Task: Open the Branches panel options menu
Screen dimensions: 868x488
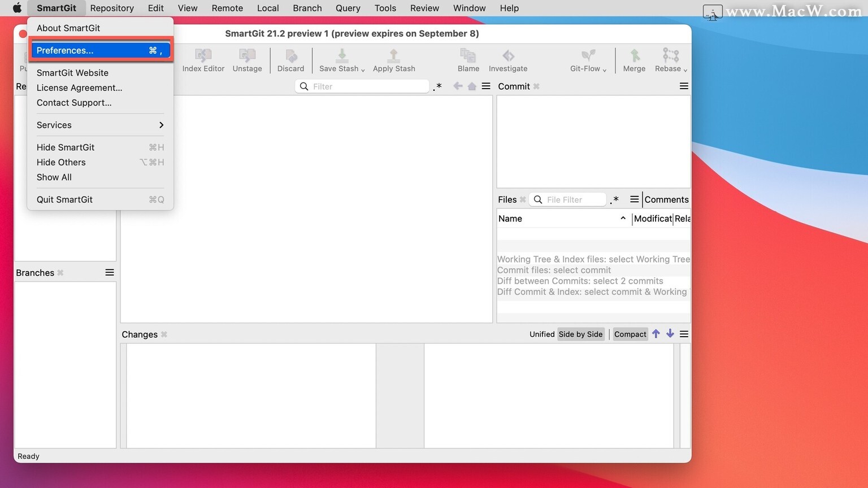Action: point(110,273)
